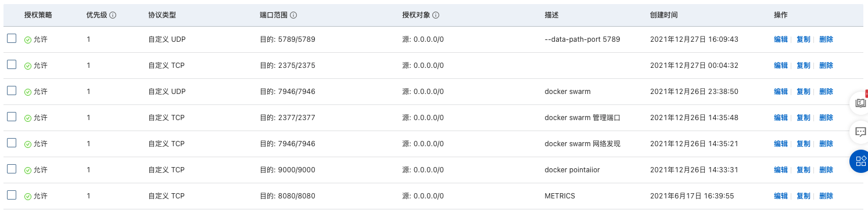Tick checkbox for the 2375/2375 TCP rule

[x=12, y=65]
